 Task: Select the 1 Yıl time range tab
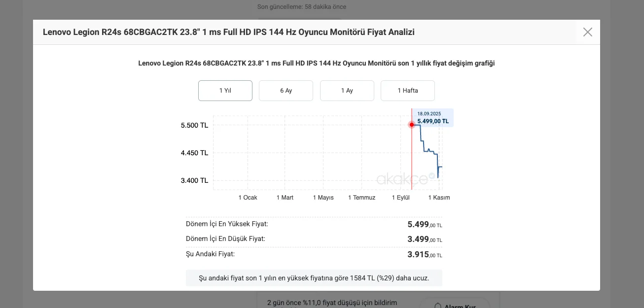pos(225,91)
